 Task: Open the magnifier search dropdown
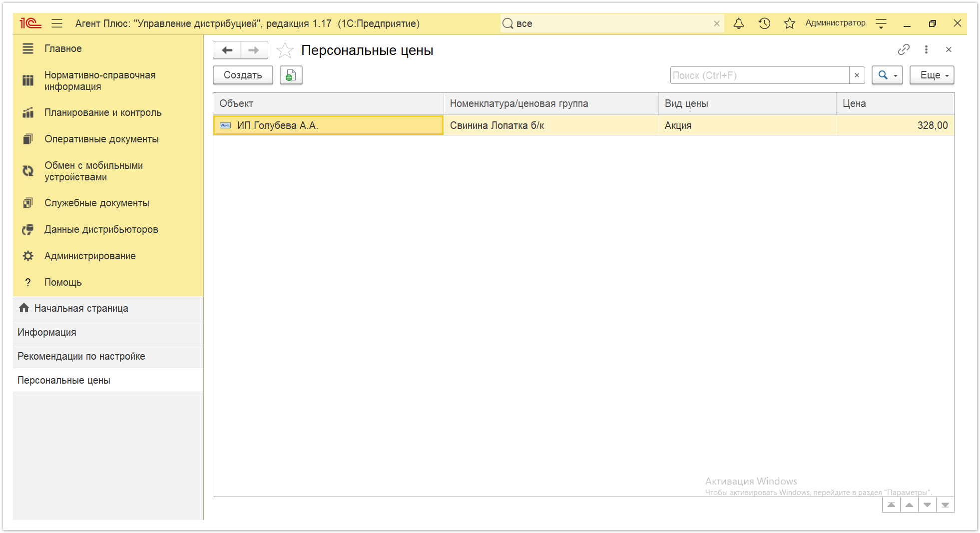click(x=887, y=75)
